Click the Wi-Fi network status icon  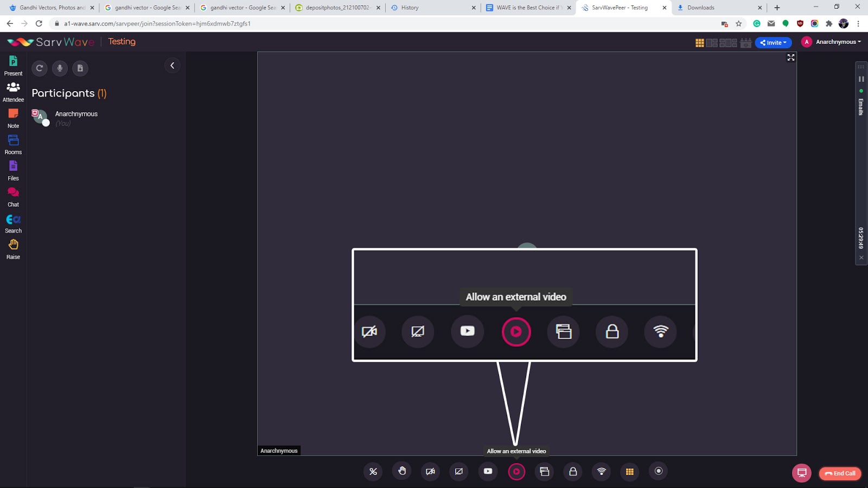(x=601, y=472)
